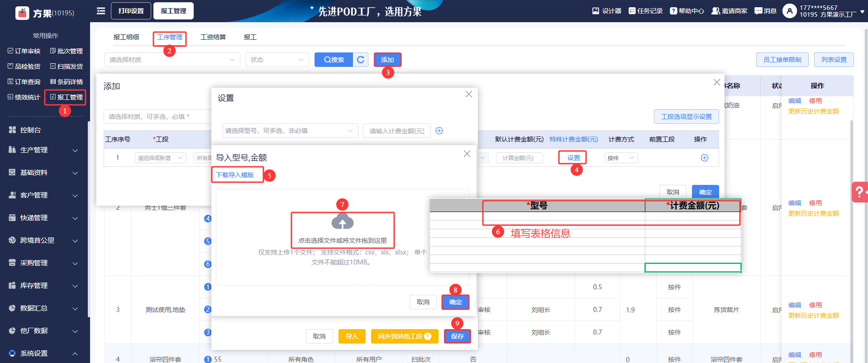
Task: Open the floating red help widget
Action: pos(860,192)
